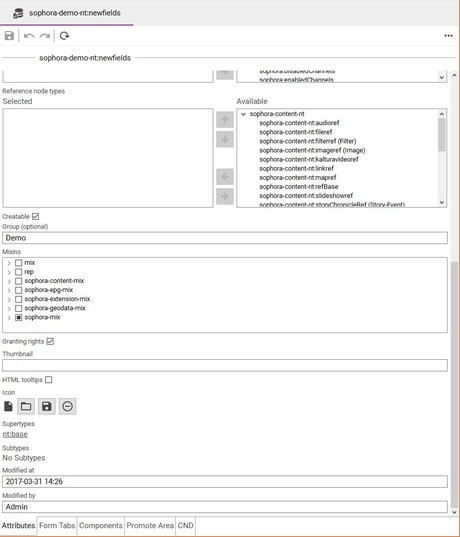Switch to the Attributes tab

click(18, 525)
